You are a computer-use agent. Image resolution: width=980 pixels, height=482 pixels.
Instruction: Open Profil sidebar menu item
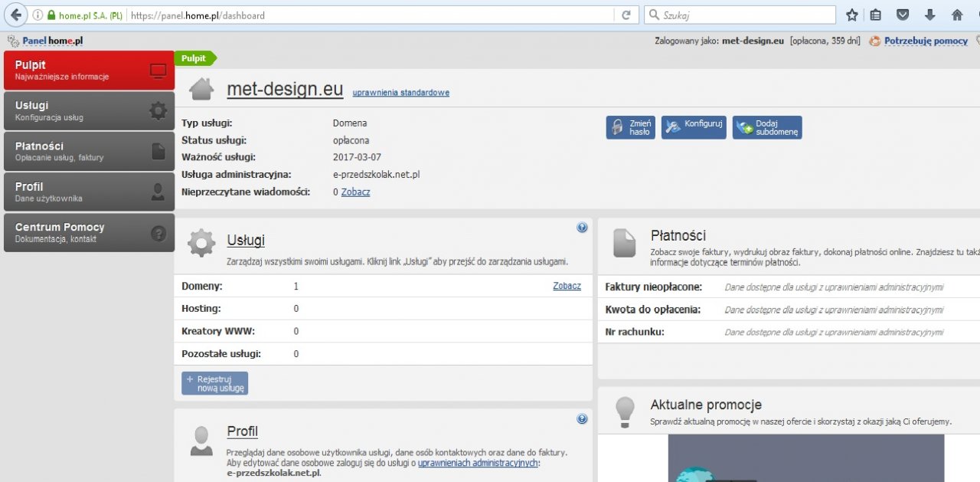click(89, 192)
